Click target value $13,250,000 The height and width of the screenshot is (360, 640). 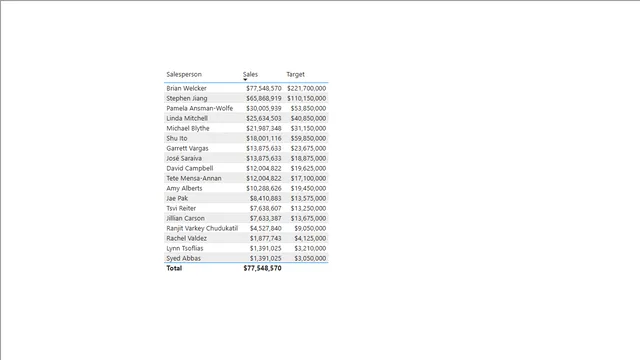pyautogui.click(x=308, y=208)
